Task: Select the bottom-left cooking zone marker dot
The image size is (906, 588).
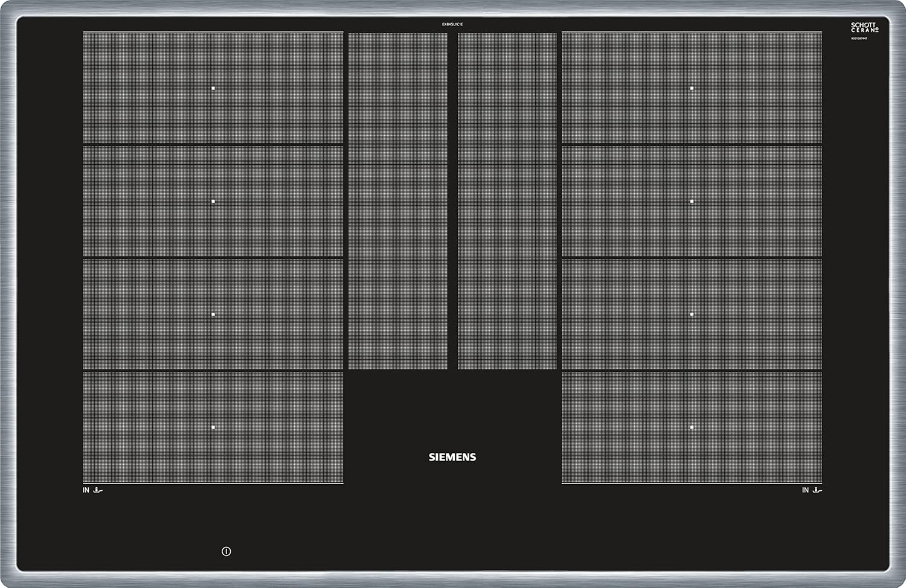Action: pos(213,426)
